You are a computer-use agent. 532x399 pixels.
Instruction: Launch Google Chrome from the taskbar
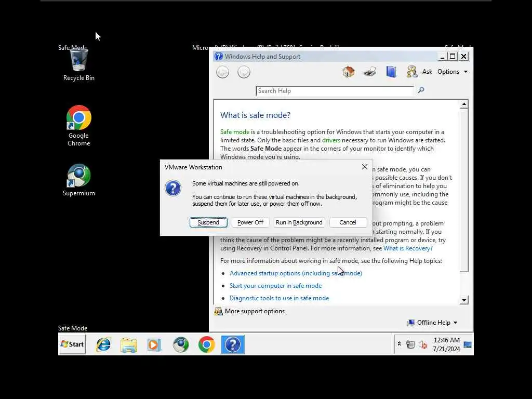pos(206,345)
